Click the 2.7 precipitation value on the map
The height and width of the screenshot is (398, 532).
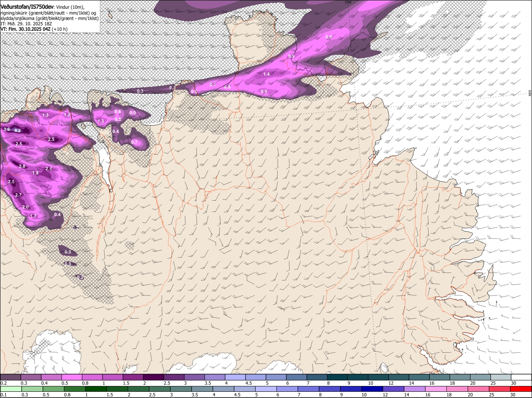pos(18,195)
